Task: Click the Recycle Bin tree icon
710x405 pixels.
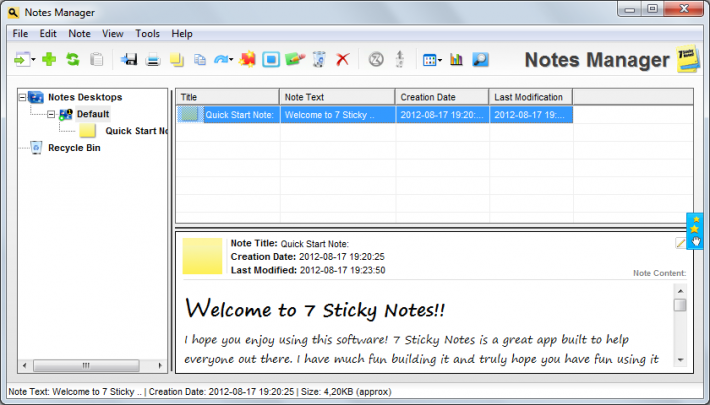Action: (36, 148)
